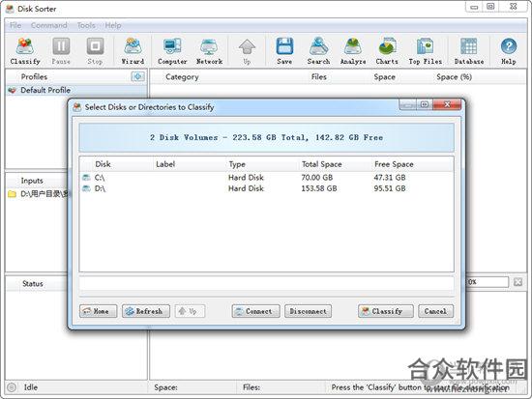Open the Computer toolbar icon
Screen dimensions: 532x399
(172, 51)
